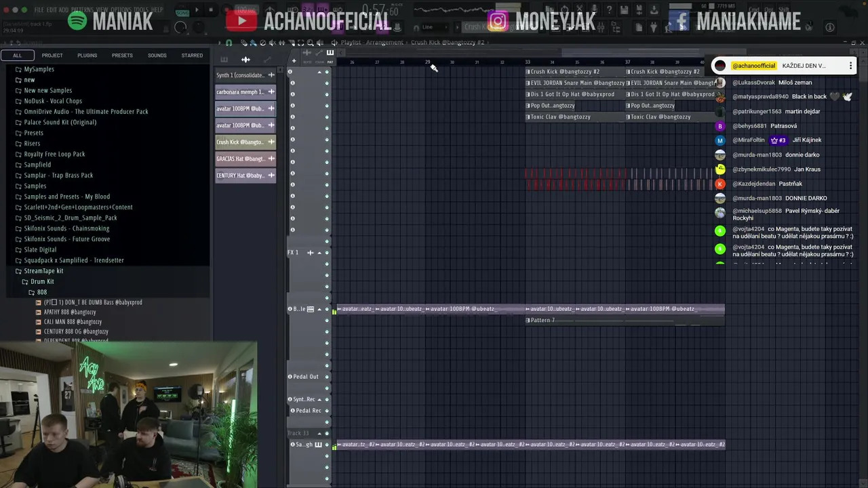Select APATHY 808 @bangtozzy sample
The height and width of the screenshot is (488, 868).
[x=70, y=312]
